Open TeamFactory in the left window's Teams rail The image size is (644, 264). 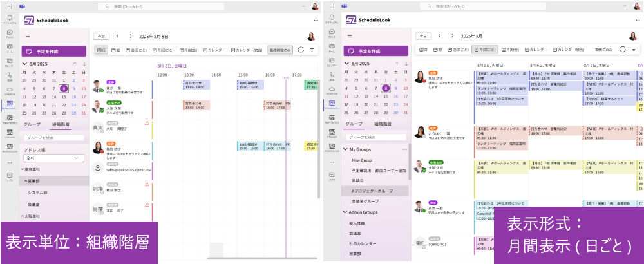10,118
